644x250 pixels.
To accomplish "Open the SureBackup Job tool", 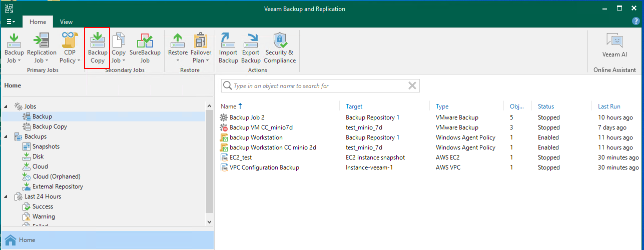I will coord(145,48).
